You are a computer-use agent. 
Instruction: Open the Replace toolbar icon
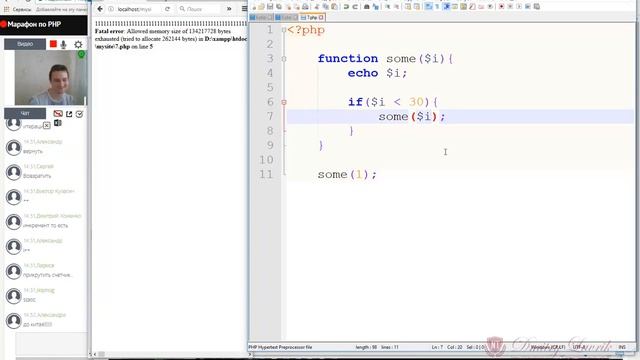[x=376, y=7]
